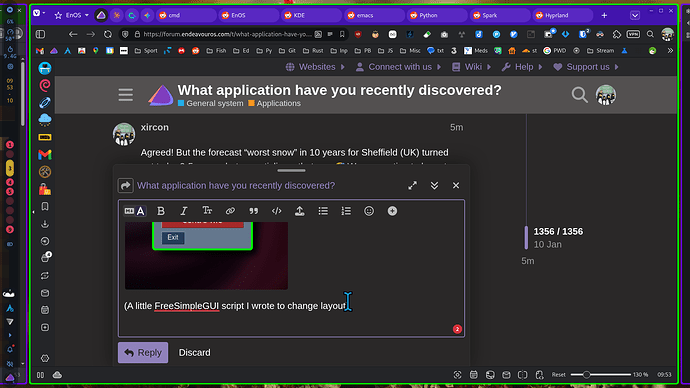Switch to the Python tab

[437, 15]
